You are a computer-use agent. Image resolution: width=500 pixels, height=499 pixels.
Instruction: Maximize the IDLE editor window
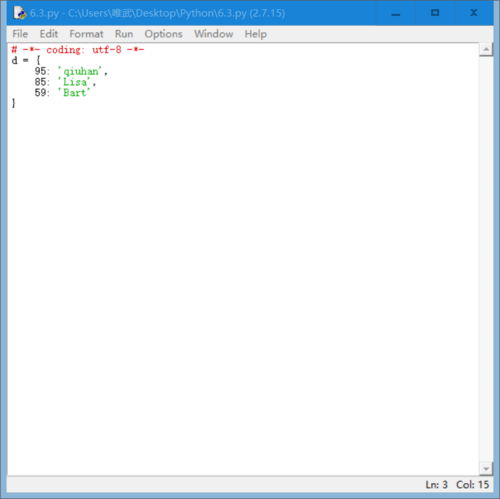[435, 13]
